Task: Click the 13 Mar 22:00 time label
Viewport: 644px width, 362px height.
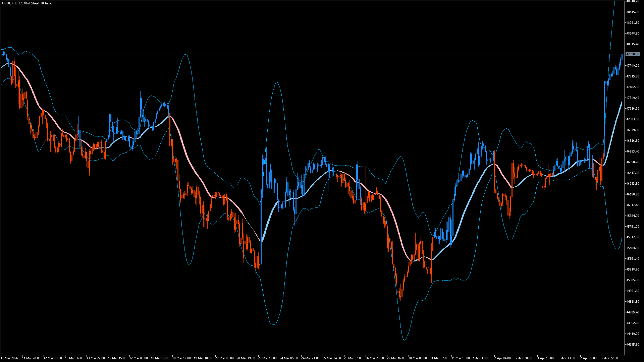Action: (96, 358)
